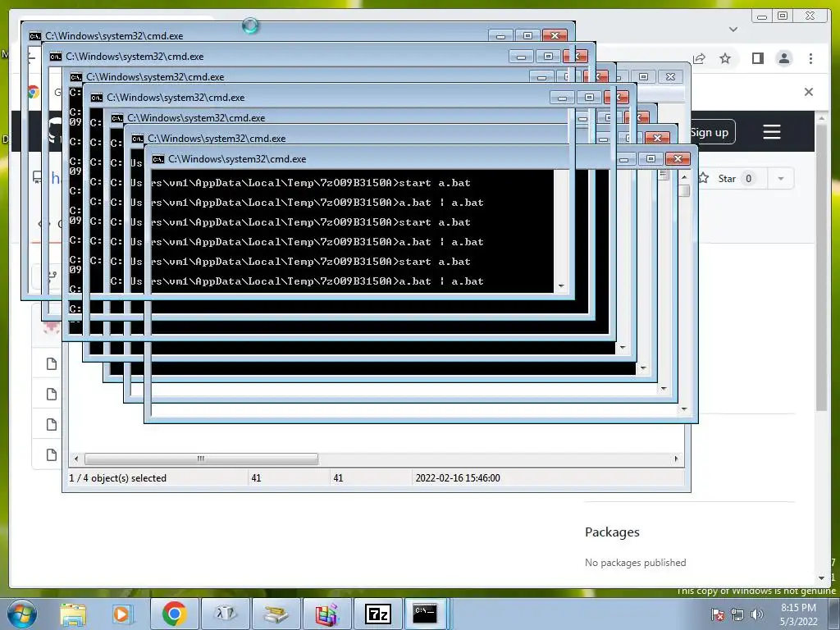Open the Packages heading link
The width and height of the screenshot is (840, 630).
coord(612,532)
